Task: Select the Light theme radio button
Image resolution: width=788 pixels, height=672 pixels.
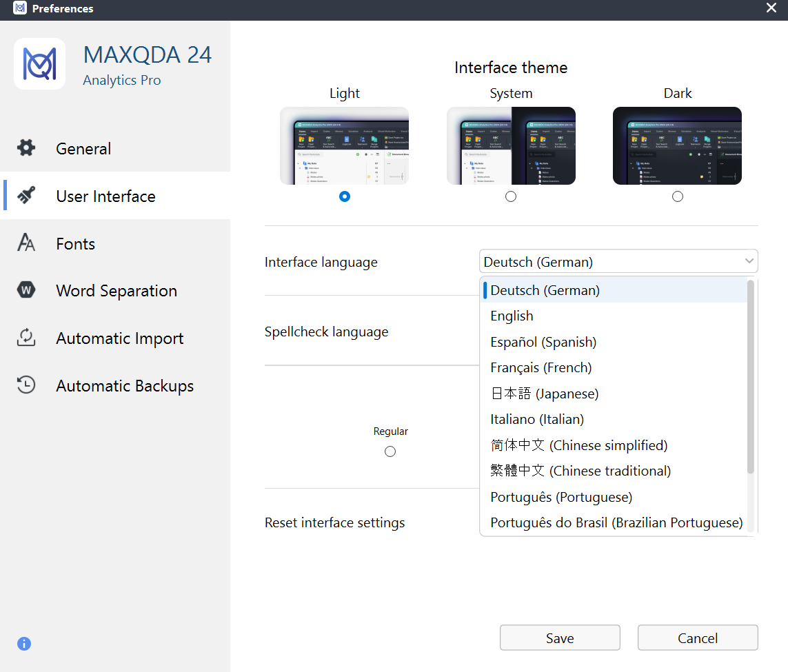Action: (345, 196)
